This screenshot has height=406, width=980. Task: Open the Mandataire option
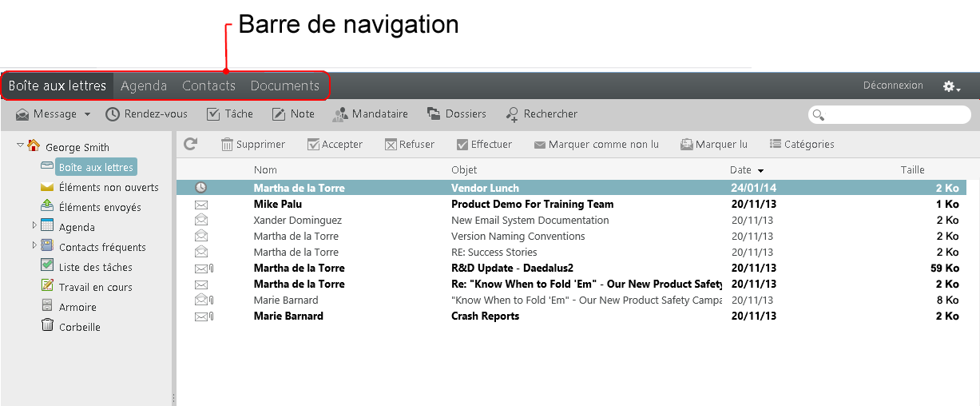(x=370, y=114)
